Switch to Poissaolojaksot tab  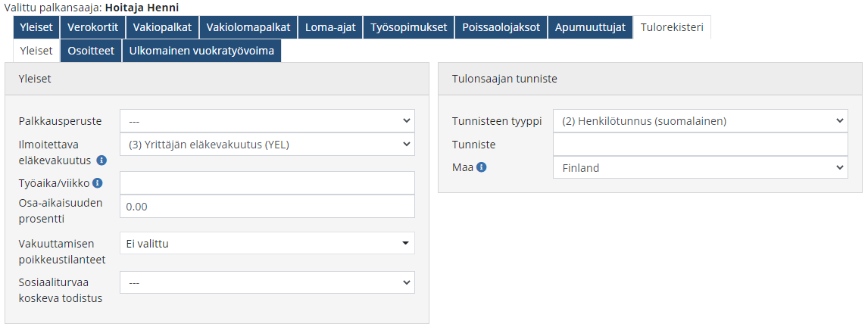(501, 27)
